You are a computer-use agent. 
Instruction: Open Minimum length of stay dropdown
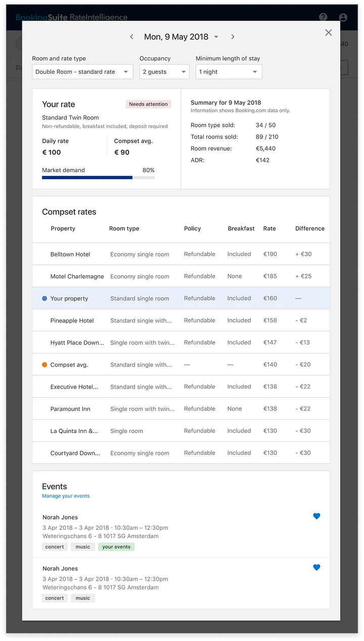229,72
